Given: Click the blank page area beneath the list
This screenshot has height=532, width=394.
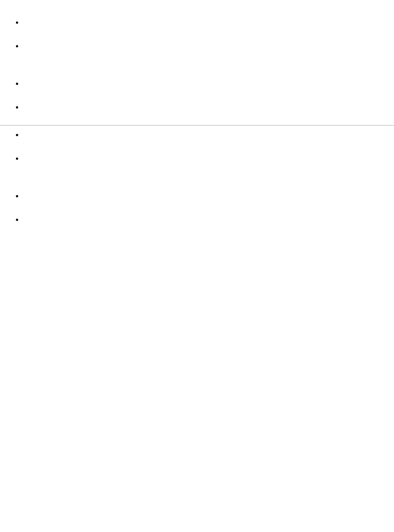Looking at the screenshot, I should pyautogui.click(x=197, y=378).
